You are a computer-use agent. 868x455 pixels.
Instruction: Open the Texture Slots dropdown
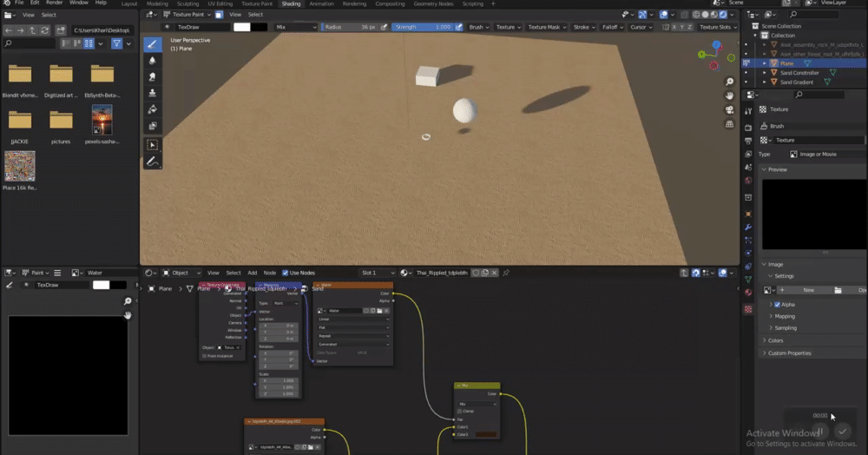pos(718,27)
